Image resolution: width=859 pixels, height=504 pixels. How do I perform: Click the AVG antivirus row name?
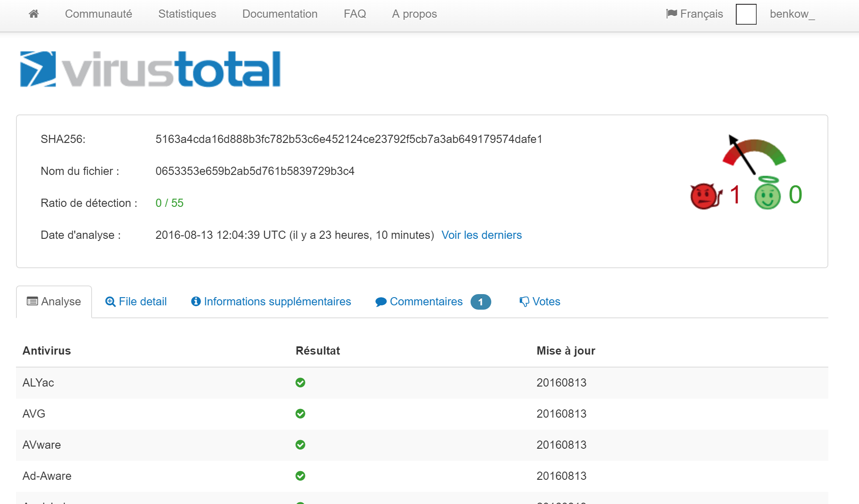tap(34, 414)
